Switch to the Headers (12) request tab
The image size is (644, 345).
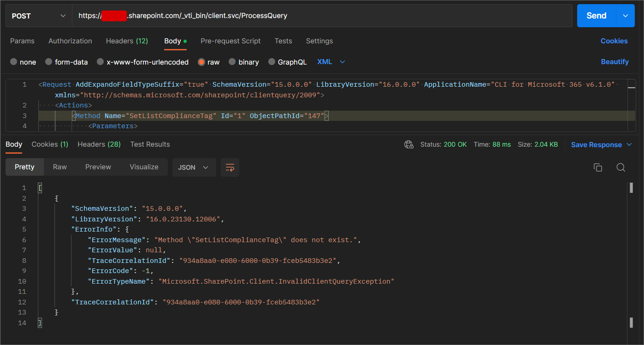(x=127, y=41)
